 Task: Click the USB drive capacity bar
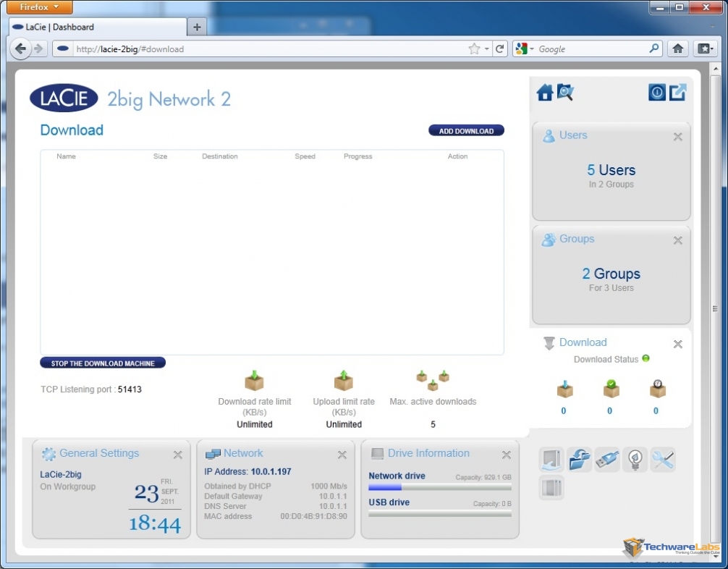pos(440,514)
